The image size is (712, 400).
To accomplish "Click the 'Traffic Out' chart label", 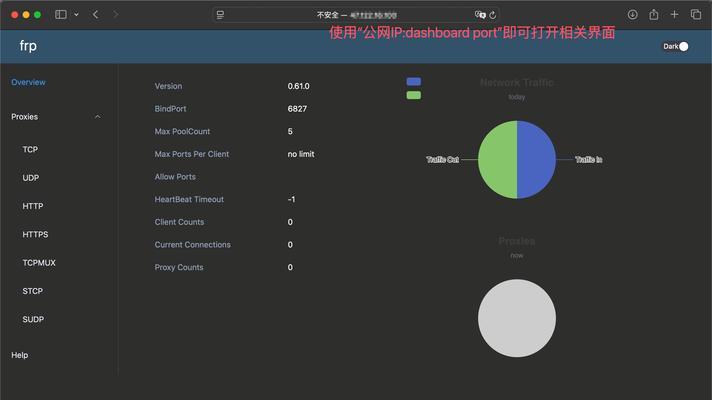I will [442, 159].
